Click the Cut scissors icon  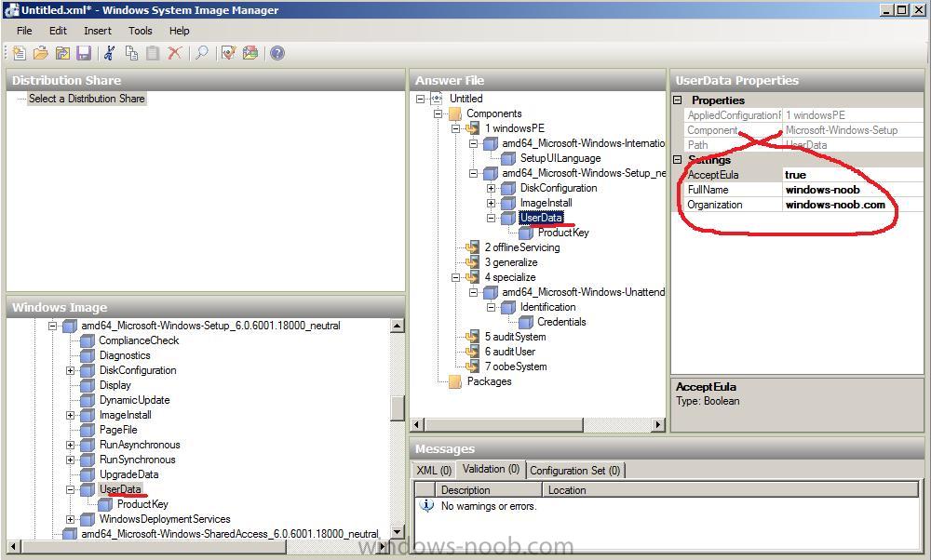click(109, 53)
